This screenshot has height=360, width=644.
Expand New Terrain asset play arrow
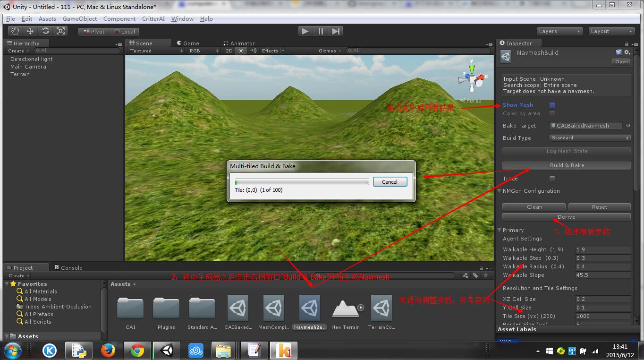click(361, 308)
